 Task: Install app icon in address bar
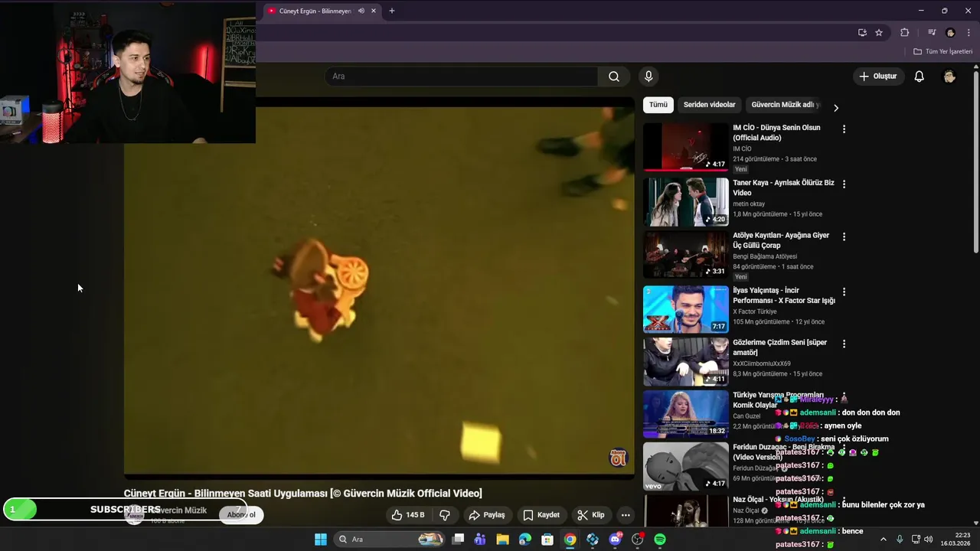click(862, 33)
